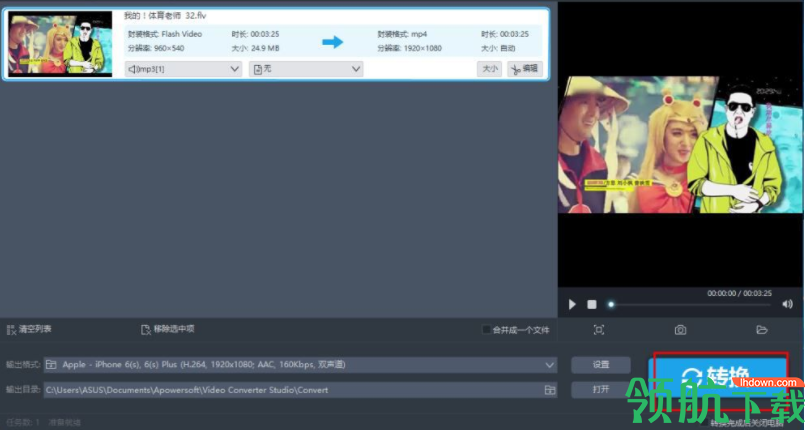Screen dimensions: 805x430
Task: Open the output format Settings button
Action: point(601,365)
